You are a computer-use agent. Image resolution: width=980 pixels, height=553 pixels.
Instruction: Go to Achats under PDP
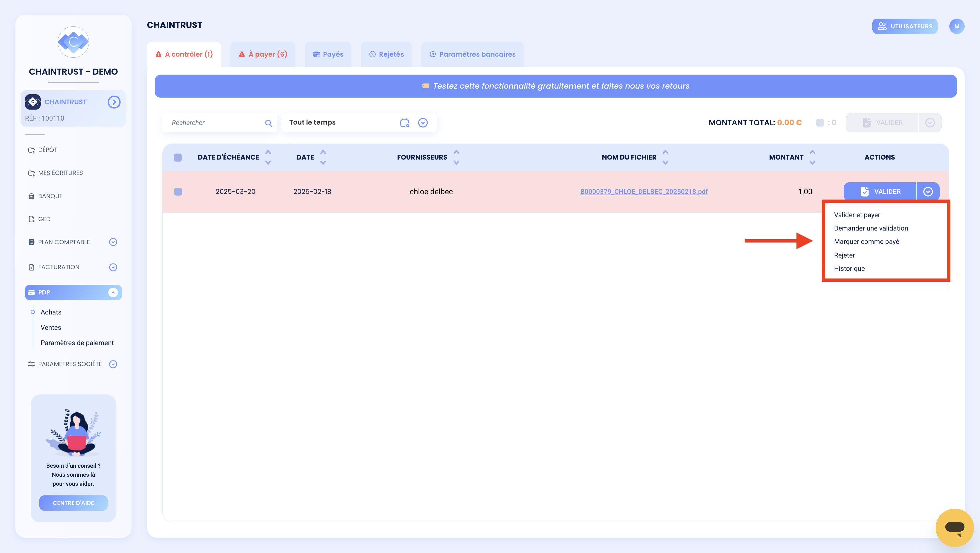51,312
